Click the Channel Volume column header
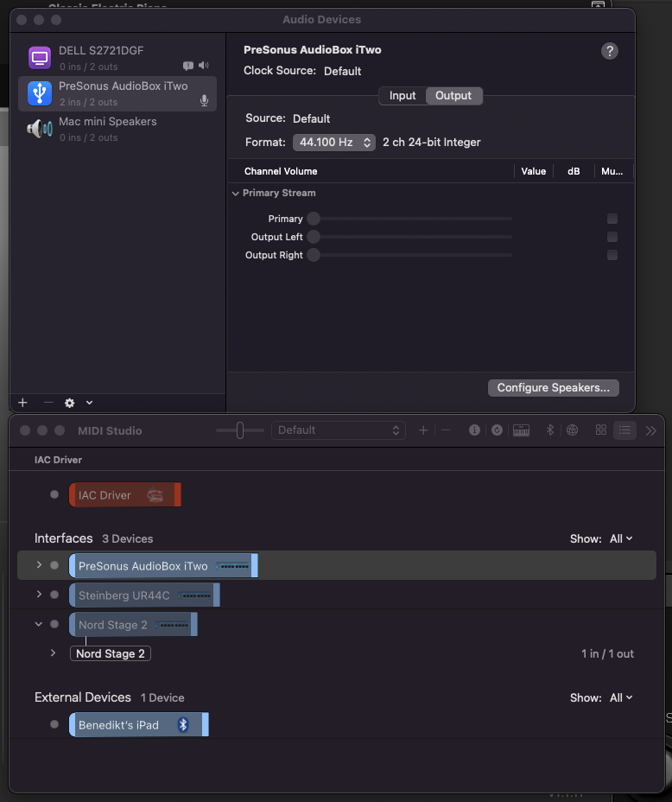Screen dimensions: 672x802 [x=281, y=171]
